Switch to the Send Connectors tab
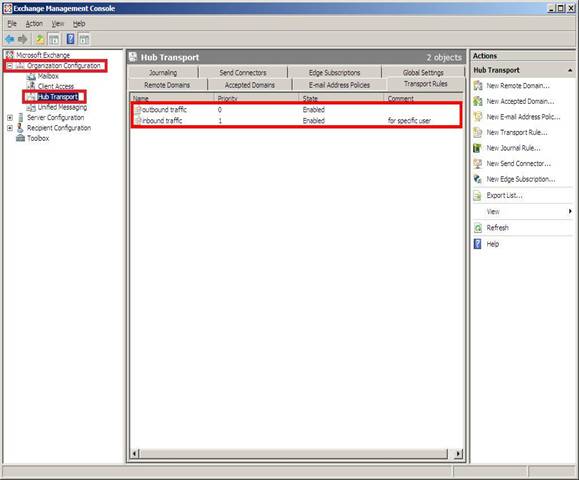 243,72
